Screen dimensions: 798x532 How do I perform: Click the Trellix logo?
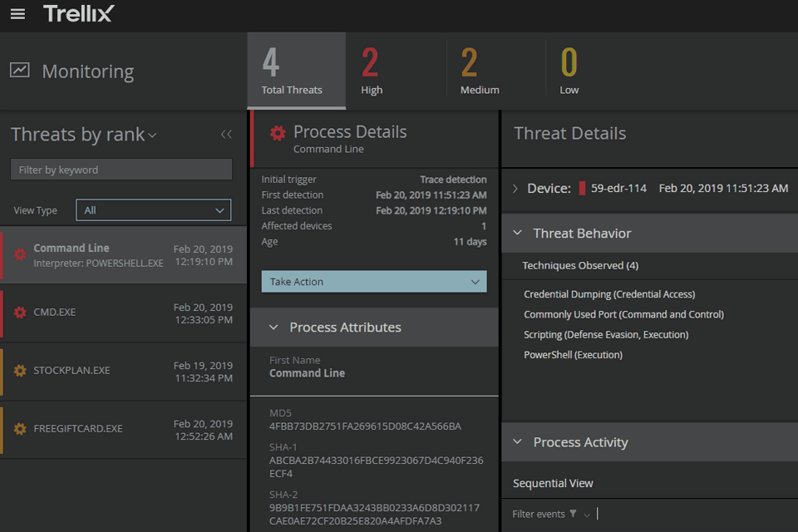(x=78, y=13)
